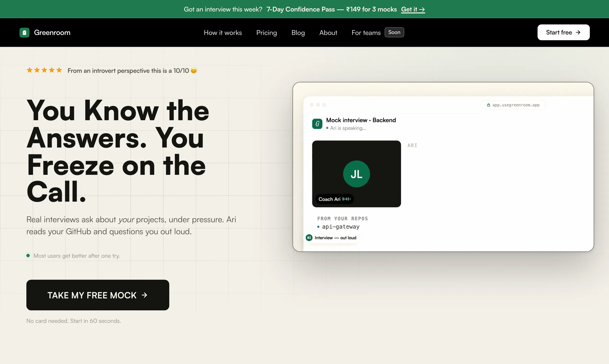Click the Coach Ari audio waveform label
Viewport: 609px width, 364px height.
tap(334, 199)
